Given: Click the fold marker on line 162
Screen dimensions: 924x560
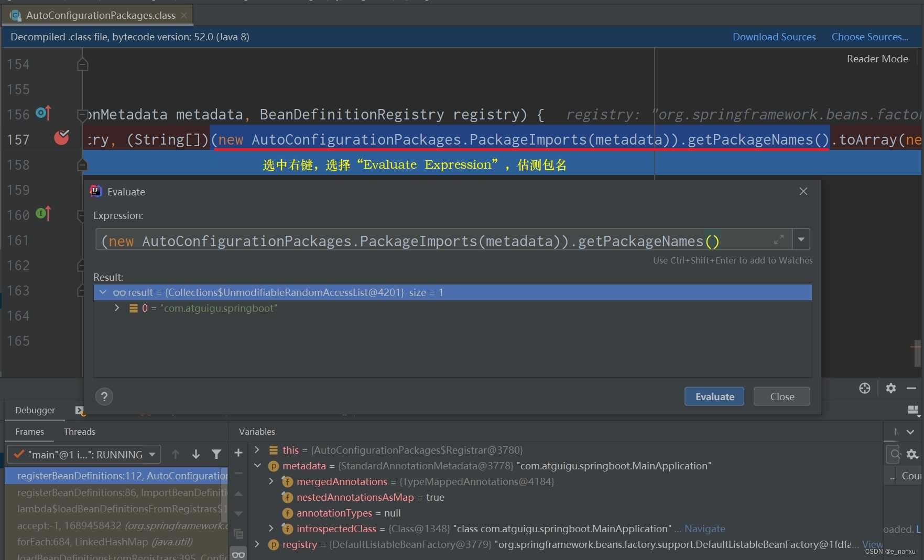Looking at the screenshot, I should [x=81, y=266].
